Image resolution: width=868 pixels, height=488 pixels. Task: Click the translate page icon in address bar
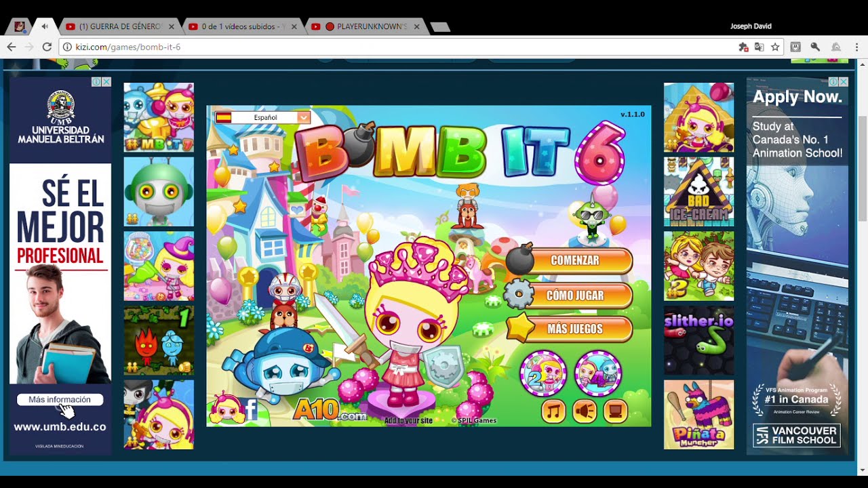[759, 47]
